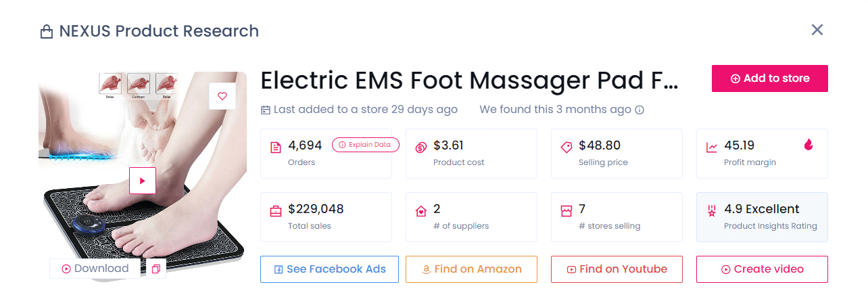Click the Selling price tag icon

[x=566, y=147]
